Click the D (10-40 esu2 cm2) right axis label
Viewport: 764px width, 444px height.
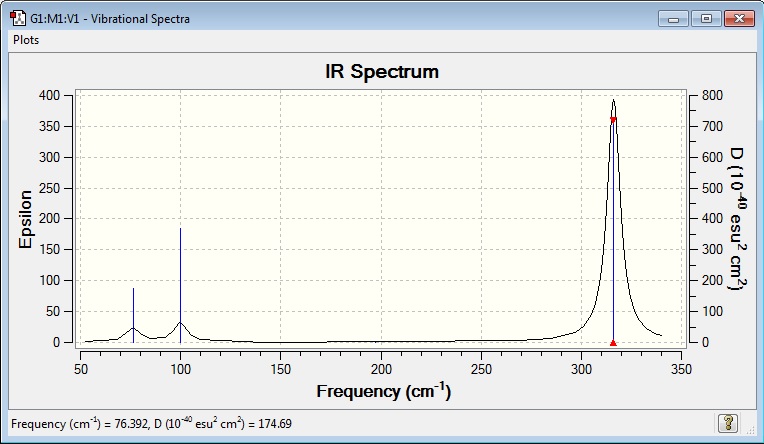tap(737, 218)
